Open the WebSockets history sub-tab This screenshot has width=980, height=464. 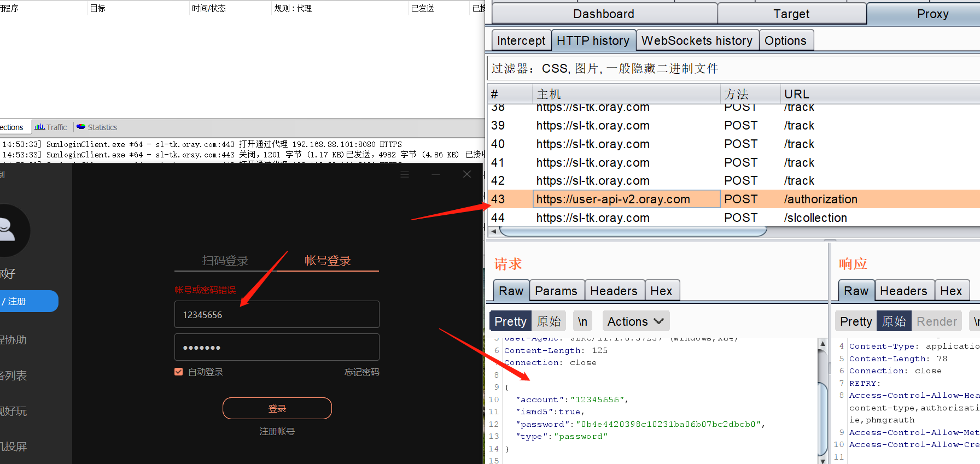point(697,40)
